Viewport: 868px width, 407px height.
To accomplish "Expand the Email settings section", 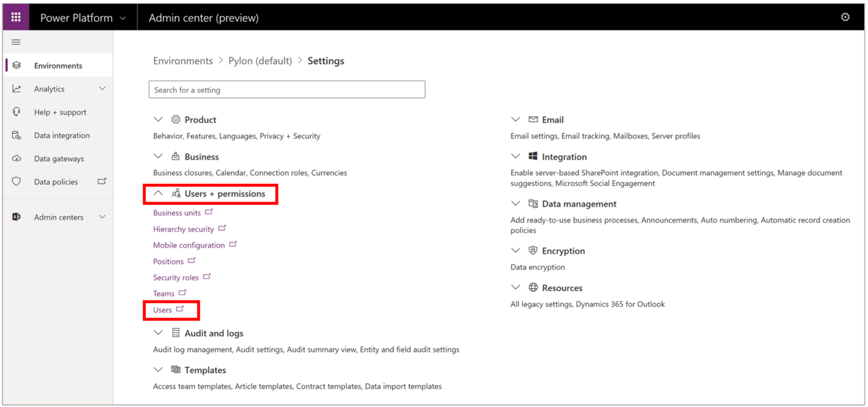I will tap(515, 120).
